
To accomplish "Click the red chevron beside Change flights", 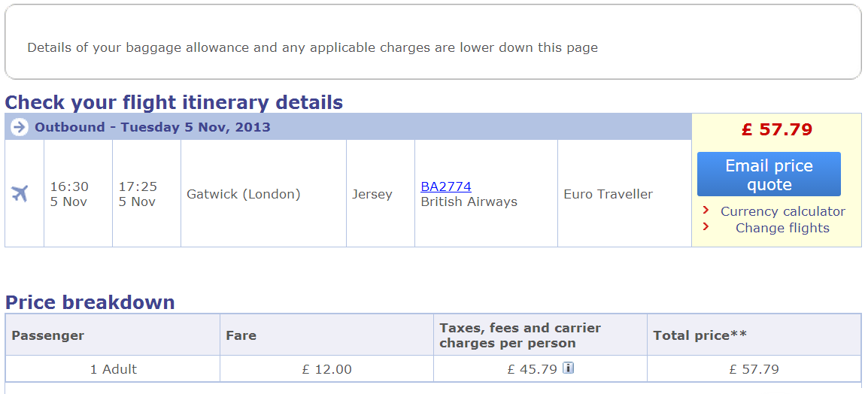I will tap(706, 226).
